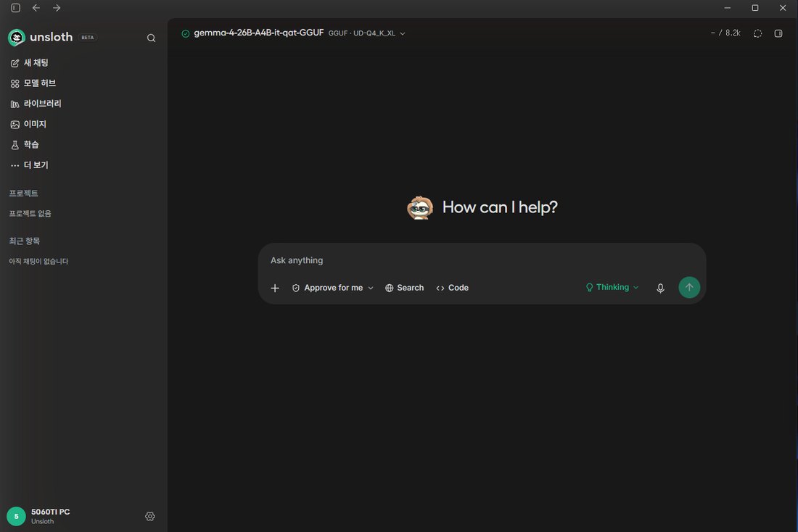Click the context usage counter 8.2k

tap(725, 33)
